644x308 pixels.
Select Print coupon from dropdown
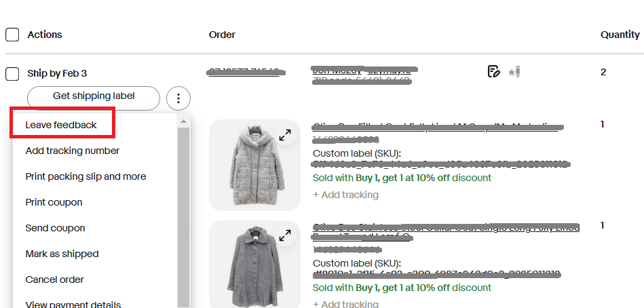(54, 202)
